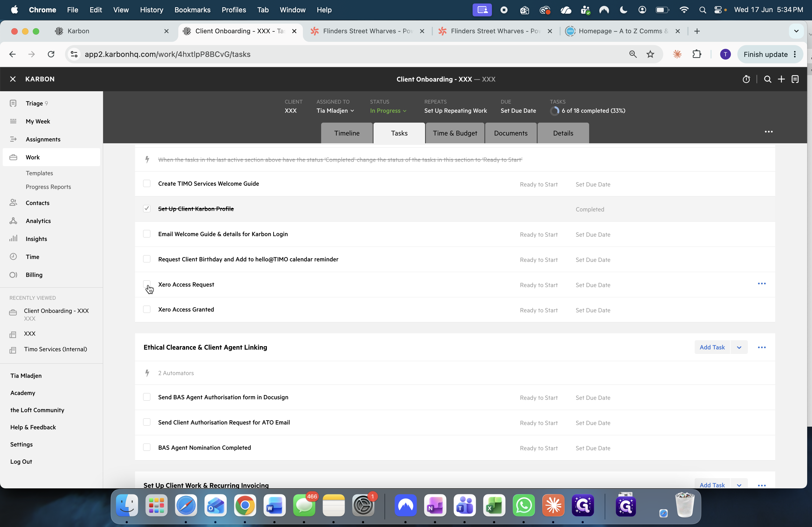The width and height of the screenshot is (812, 527).
Task: Switch to the Time & Budget tab
Action: tap(455, 133)
